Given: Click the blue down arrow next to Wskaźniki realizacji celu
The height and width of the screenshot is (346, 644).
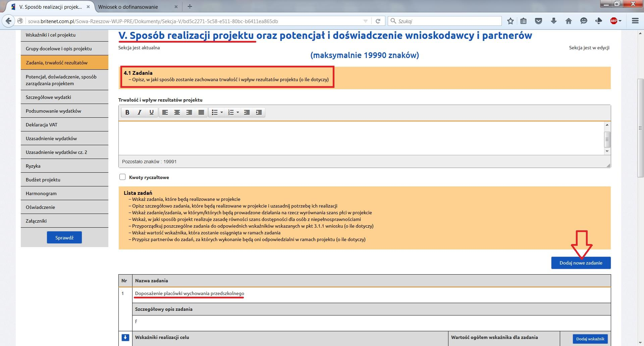Looking at the screenshot, I should click(x=125, y=337).
